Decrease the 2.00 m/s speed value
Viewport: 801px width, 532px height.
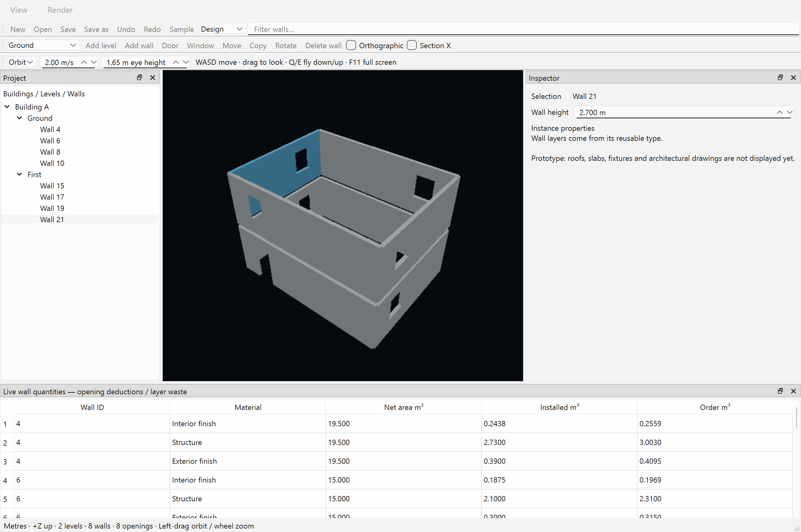(94, 62)
